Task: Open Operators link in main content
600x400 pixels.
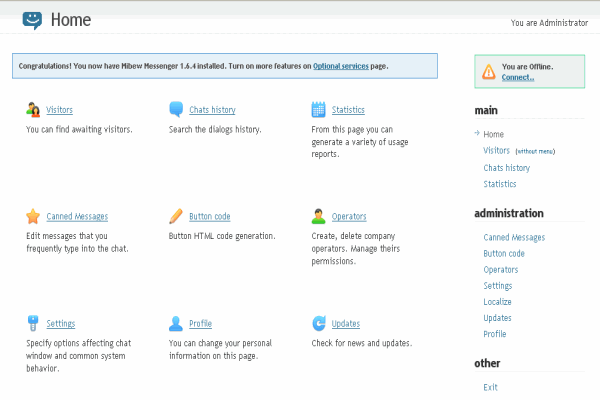Action: click(x=349, y=217)
